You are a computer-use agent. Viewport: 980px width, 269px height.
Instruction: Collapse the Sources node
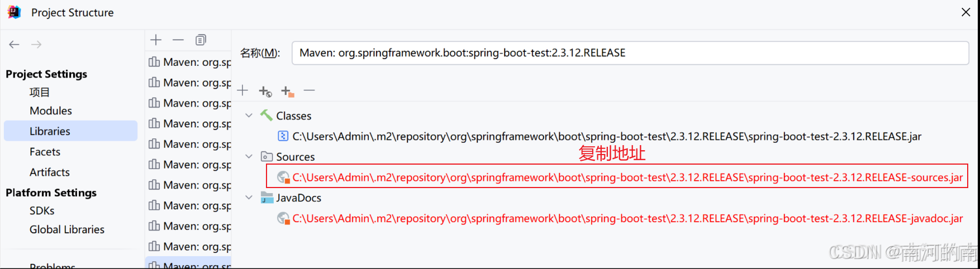tap(249, 156)
